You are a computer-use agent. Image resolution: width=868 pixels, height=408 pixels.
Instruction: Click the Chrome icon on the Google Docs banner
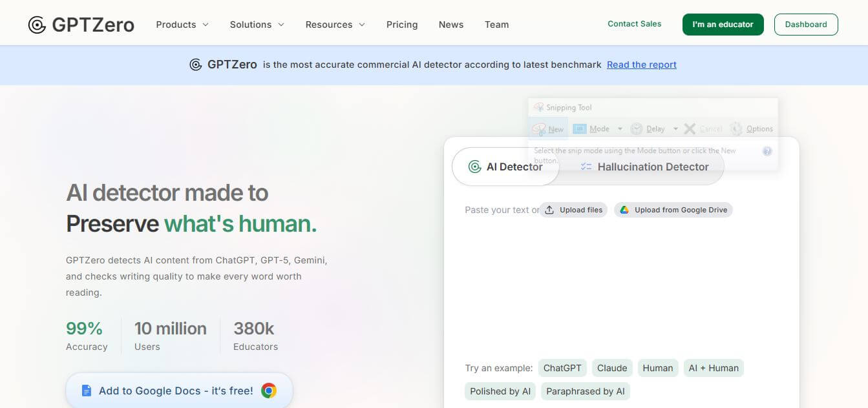(x=269, y=390)
